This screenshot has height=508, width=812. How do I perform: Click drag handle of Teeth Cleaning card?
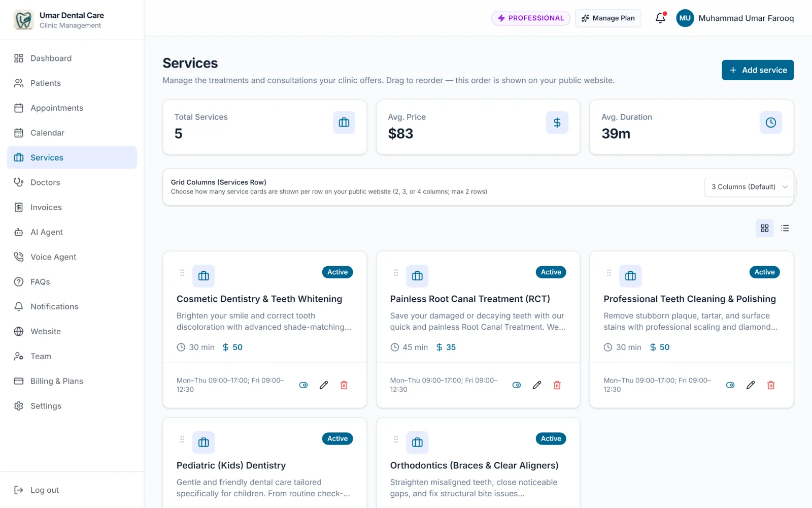tap(609, 273)
